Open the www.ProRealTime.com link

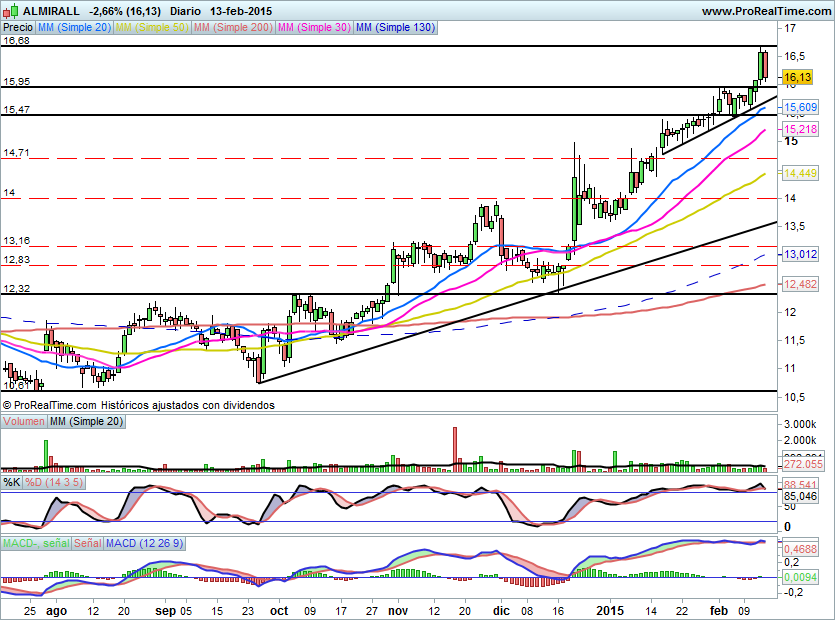coord(766,11)
